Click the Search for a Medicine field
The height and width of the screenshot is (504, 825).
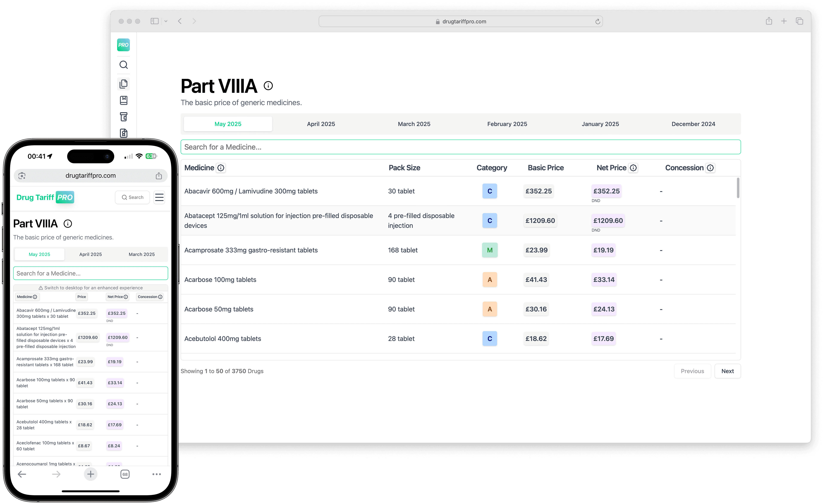(460, 147)
